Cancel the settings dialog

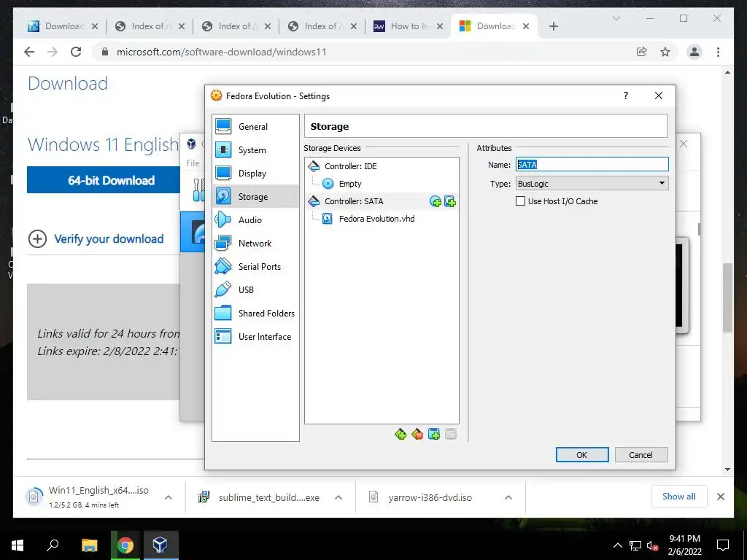pos(640,455)
